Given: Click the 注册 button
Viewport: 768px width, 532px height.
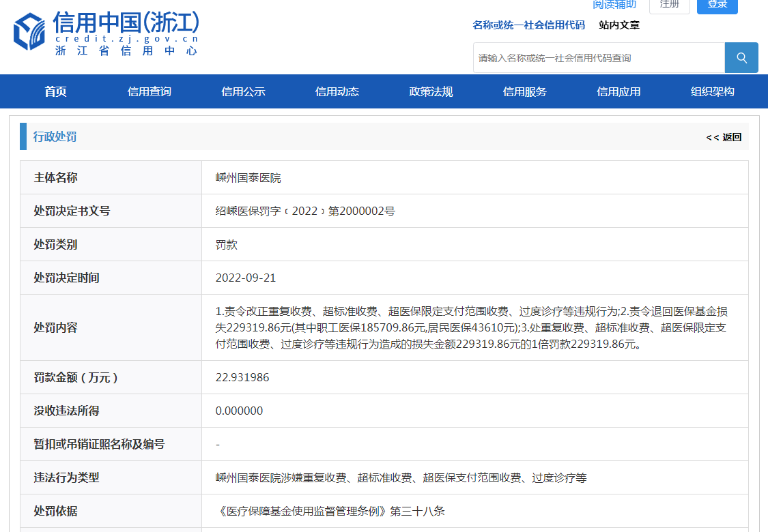Looking at the screenshot, I should (669, 5).
